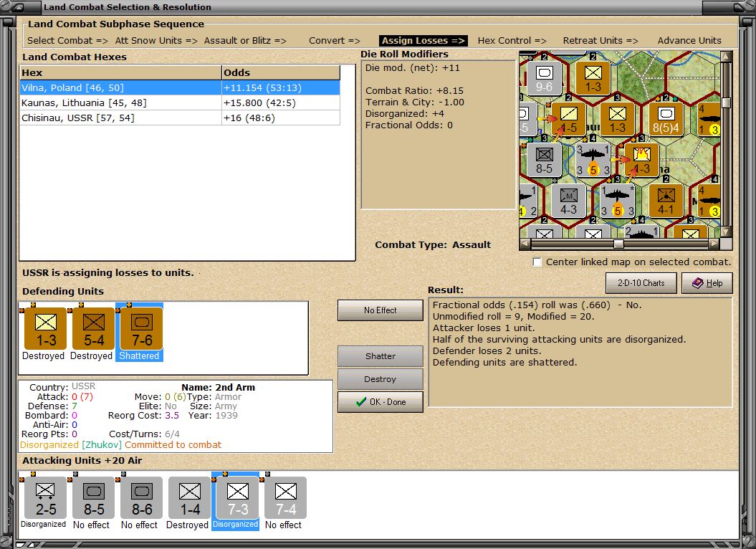Click the Defender loses 2 units result line
The image size is (756, 549).
[487, 350]
